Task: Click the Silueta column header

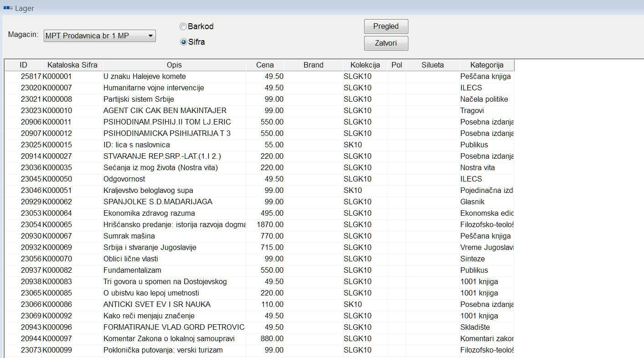Action: coord(433,65)
